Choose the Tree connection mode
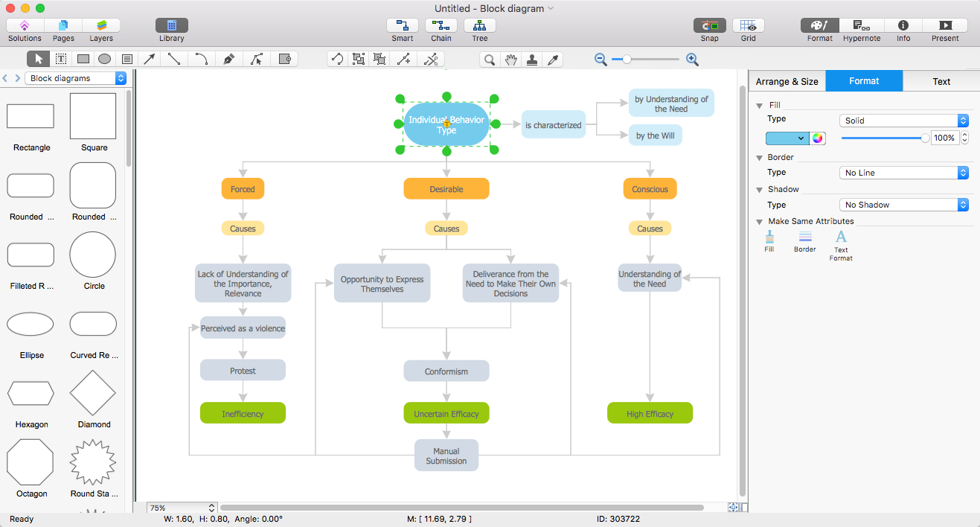 click(x=480, y=25)
